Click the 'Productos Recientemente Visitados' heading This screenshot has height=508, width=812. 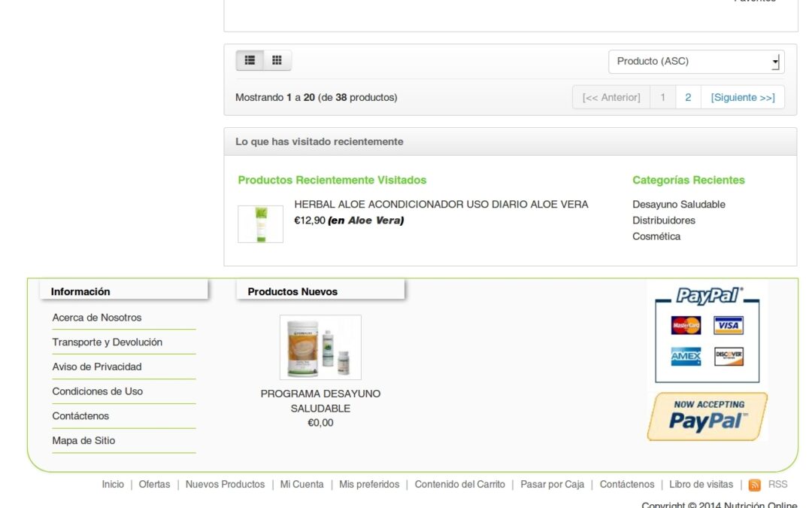pos(332,180)
